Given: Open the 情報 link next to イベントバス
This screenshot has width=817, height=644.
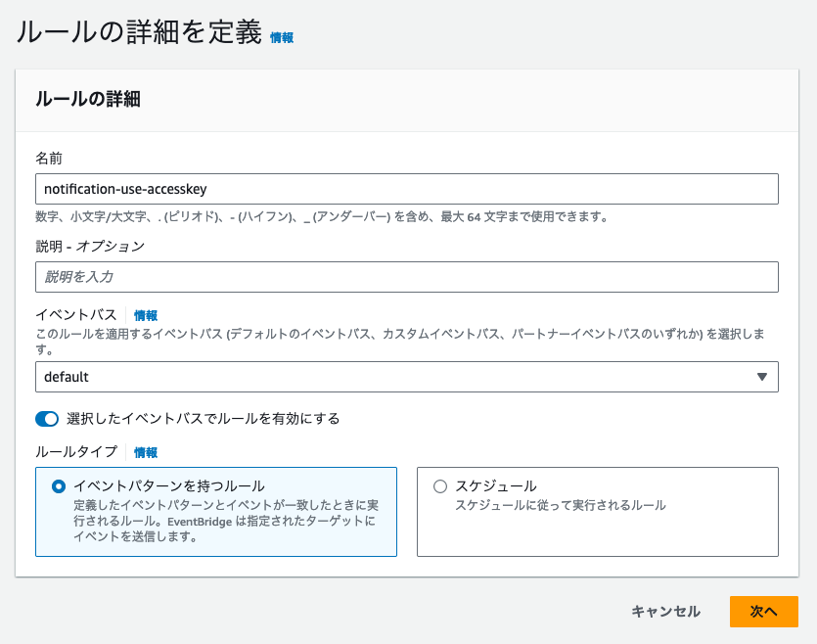Looking at the screenshot, I should click(146, 315).
